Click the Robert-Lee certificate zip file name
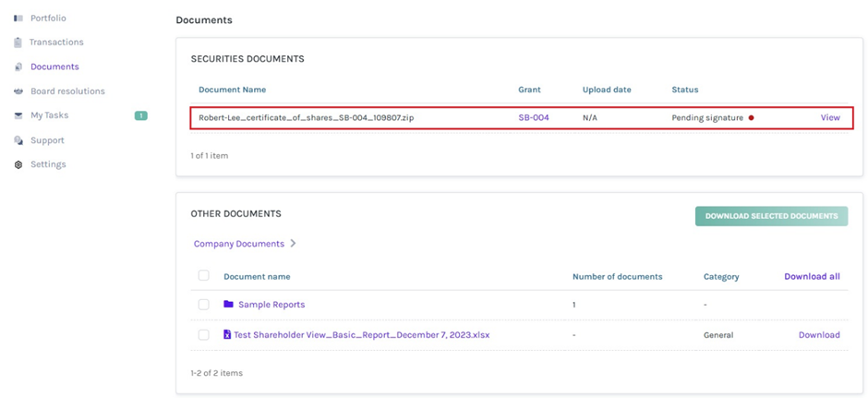 click(x=306, y=117)
